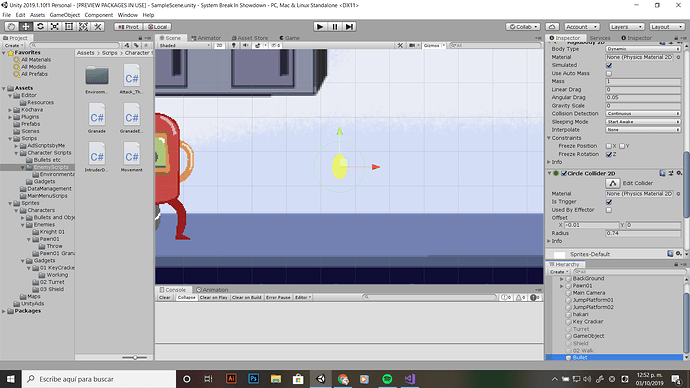
Task: Select the Scale tool
Action: point(55,27)
